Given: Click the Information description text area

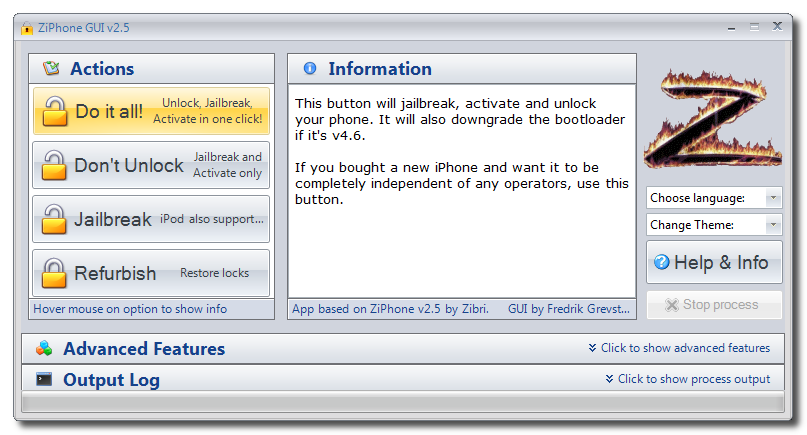Looking at the screenshot, I should point(462,191).
